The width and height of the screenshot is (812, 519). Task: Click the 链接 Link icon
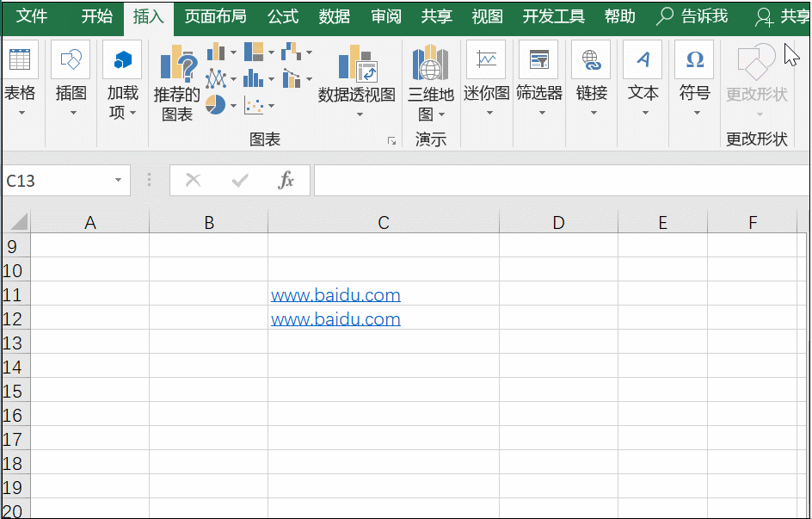591,60
